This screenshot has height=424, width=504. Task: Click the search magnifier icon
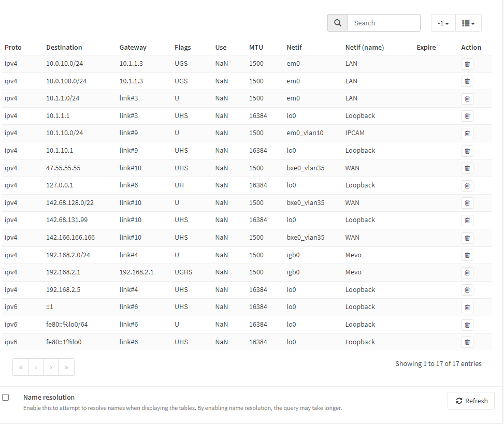pos(337,23)
